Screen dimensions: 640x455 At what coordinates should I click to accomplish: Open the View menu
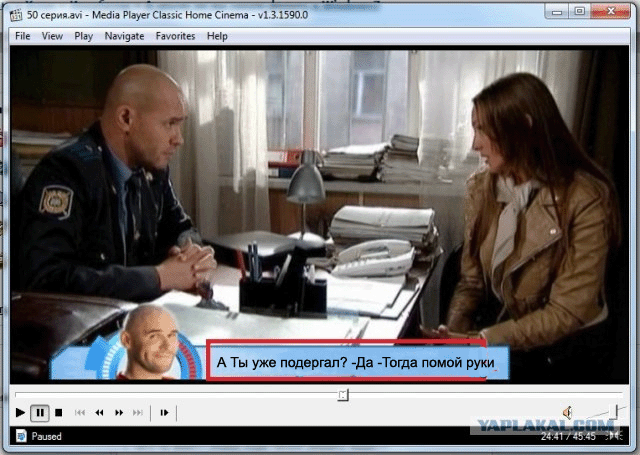coord(52,36)
